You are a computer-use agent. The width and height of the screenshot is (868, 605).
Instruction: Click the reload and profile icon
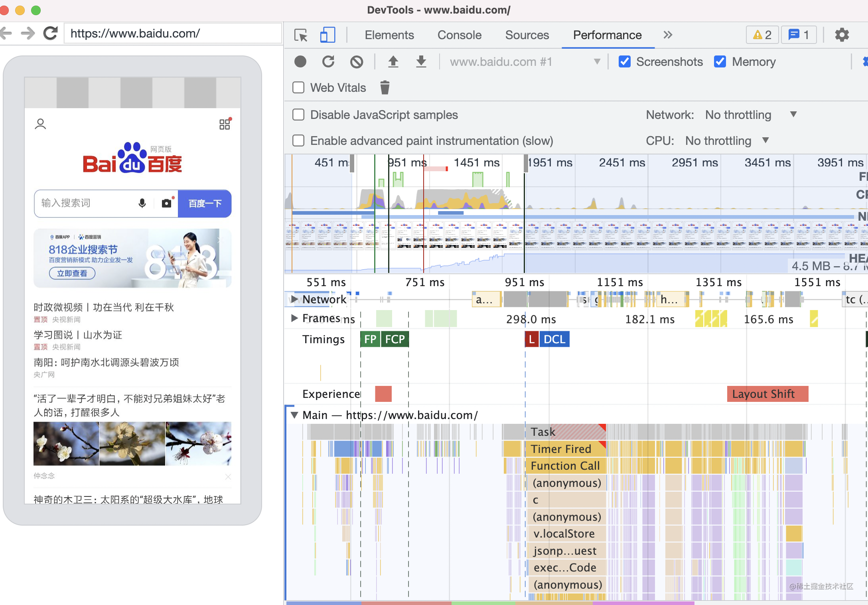tap(328, 62)
